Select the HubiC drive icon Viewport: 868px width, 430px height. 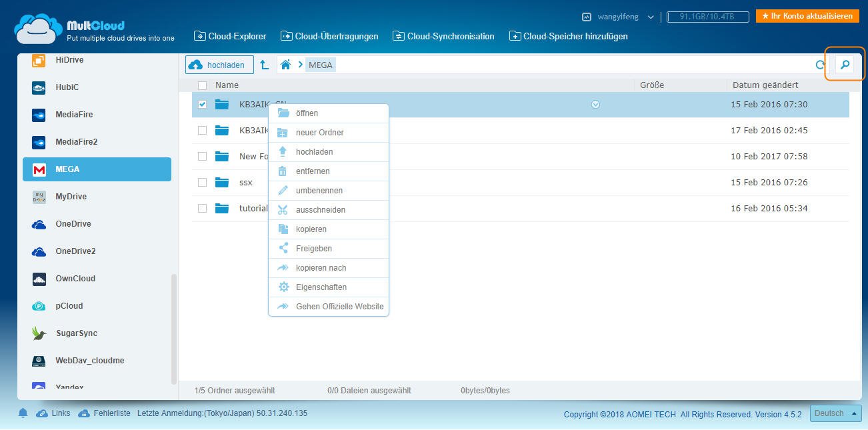pyautogui.click(x=39, y=87)
